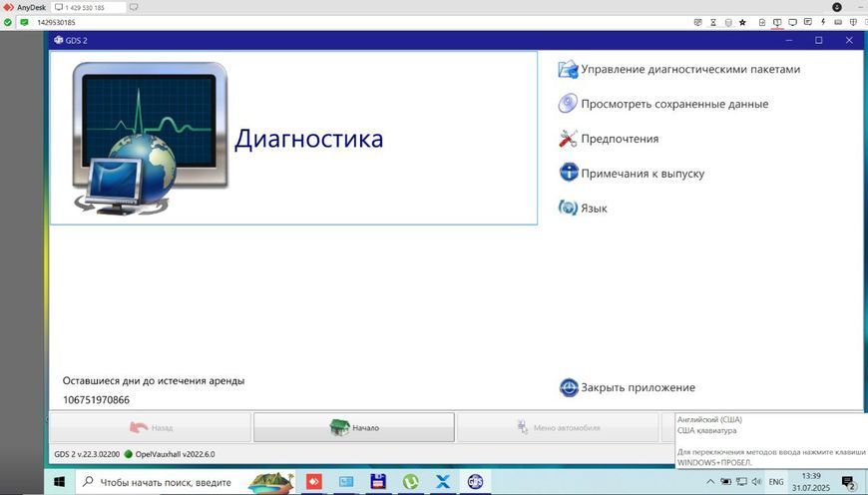
Task: Open new AnyDesk session tab icon
Action: [134, 7]
